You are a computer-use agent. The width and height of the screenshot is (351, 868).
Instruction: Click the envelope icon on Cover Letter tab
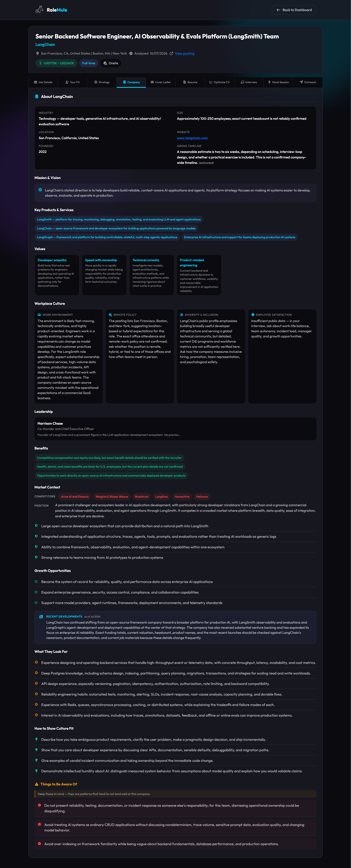pos(152,82)
